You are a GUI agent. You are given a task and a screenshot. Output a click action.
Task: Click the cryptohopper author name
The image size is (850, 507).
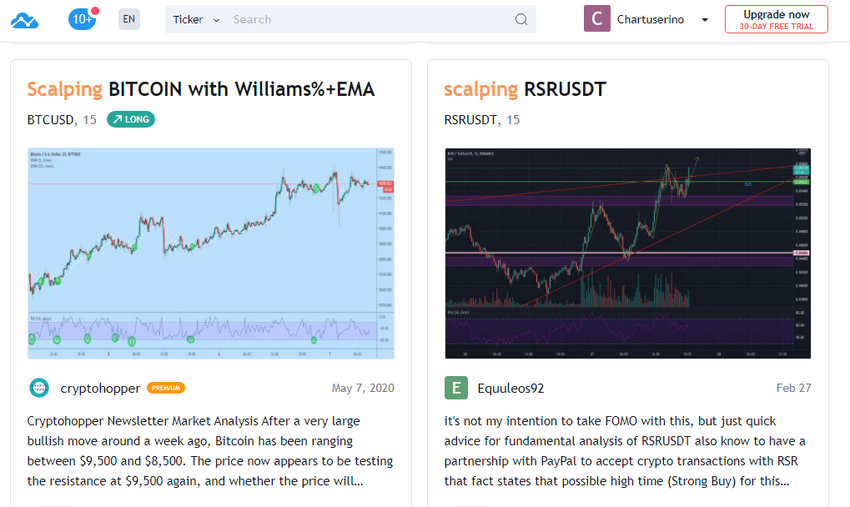click(100, 388)
